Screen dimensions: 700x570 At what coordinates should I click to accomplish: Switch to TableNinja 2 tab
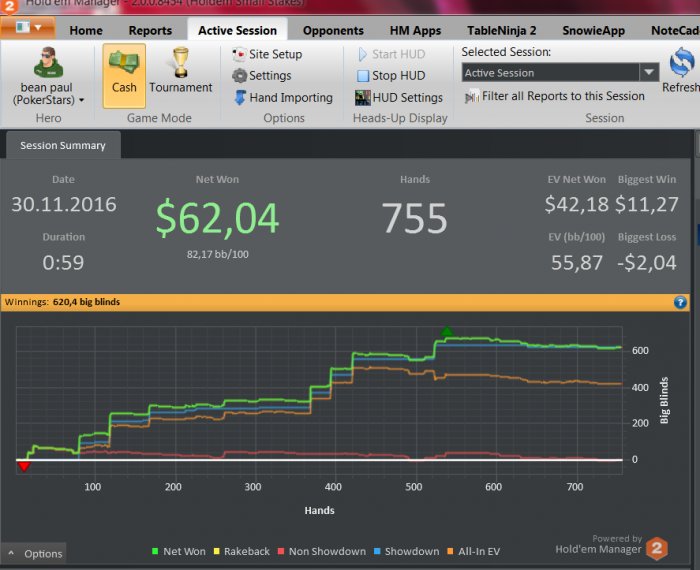click(x=502, y=30)
